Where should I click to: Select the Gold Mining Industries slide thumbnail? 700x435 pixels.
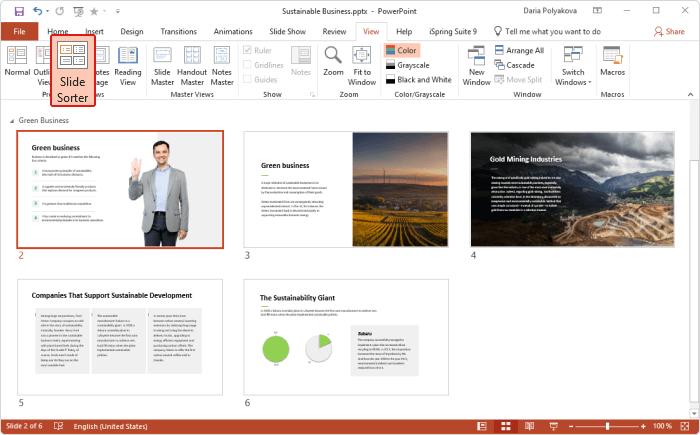[572, 189]
